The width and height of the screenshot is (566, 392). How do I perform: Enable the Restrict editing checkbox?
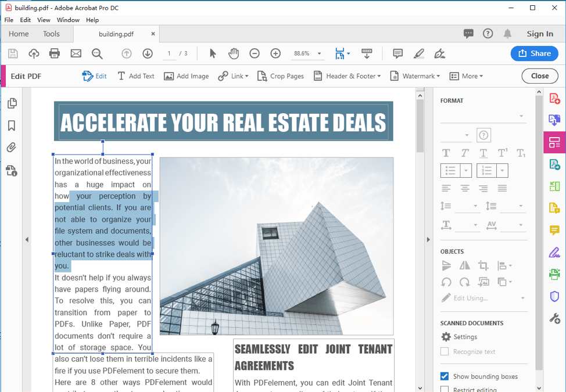(445, 390)
